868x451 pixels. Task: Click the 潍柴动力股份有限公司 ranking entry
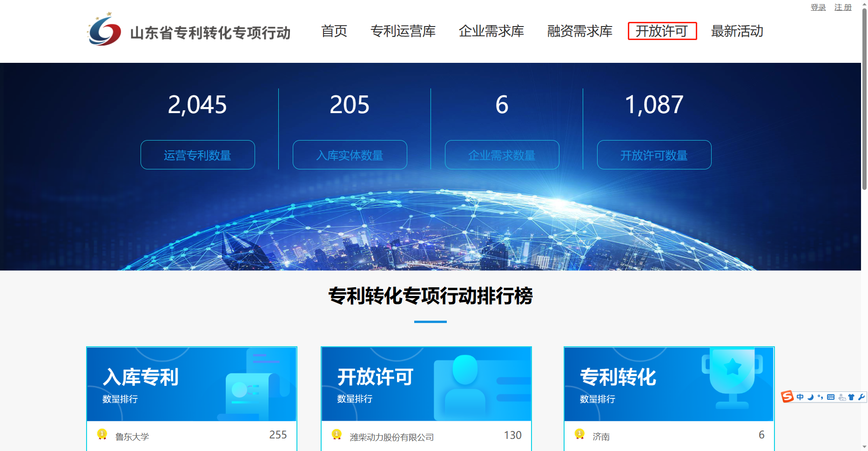pos(392,437)
